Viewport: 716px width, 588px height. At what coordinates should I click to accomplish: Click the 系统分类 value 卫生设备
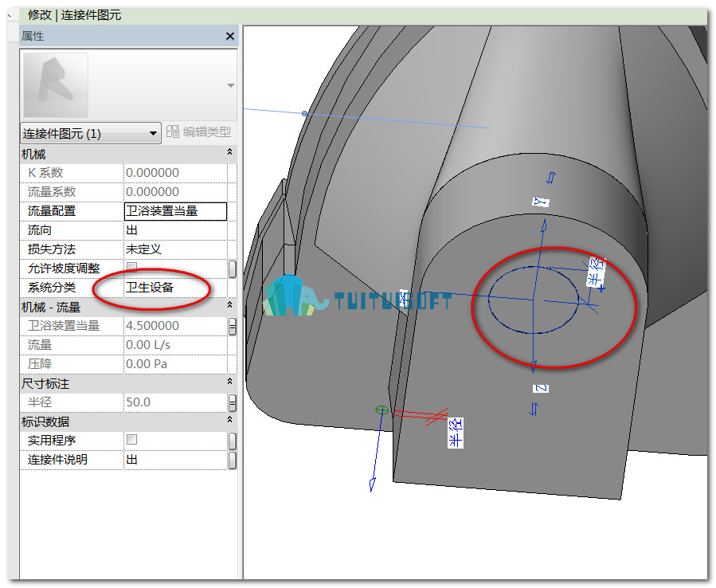coord(150,288)
